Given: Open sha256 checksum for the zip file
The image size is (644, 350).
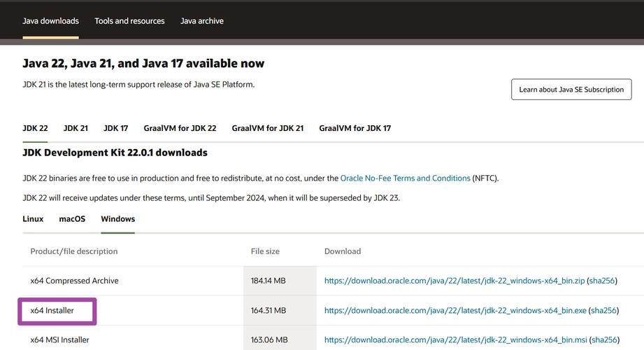Looking at the screenshot, I should [601, 281].
